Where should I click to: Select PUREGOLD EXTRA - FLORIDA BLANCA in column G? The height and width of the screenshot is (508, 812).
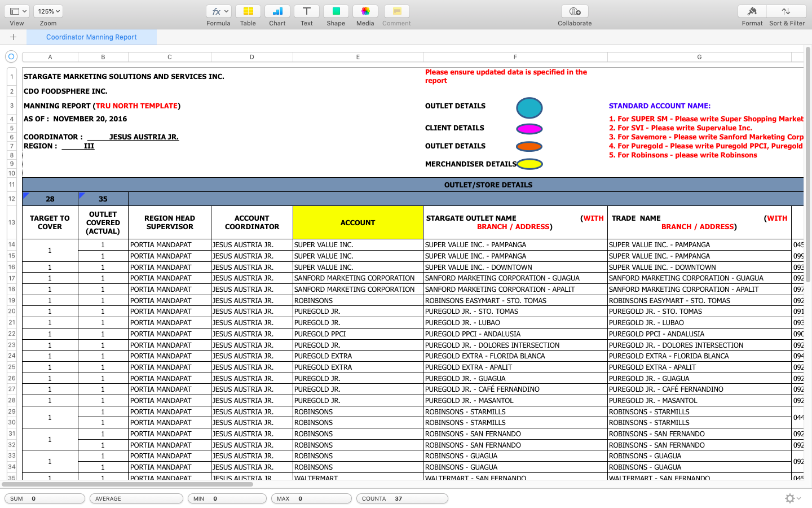tap(699, 356)
